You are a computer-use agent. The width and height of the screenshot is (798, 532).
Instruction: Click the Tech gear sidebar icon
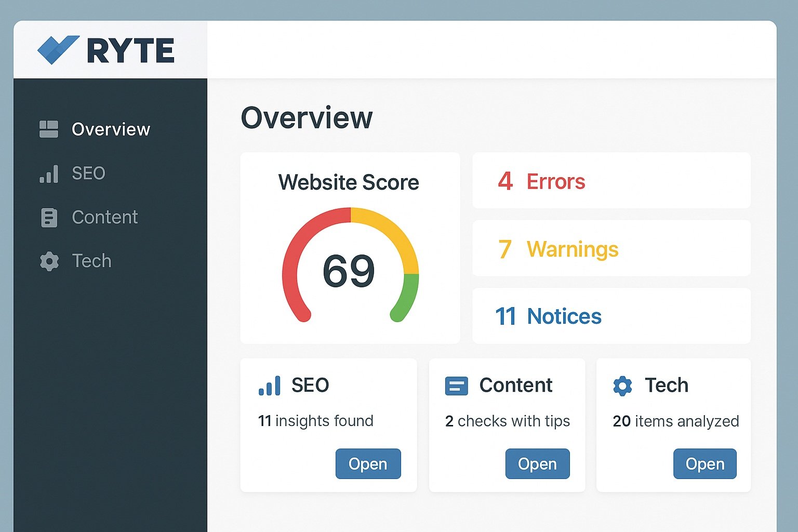49,261
